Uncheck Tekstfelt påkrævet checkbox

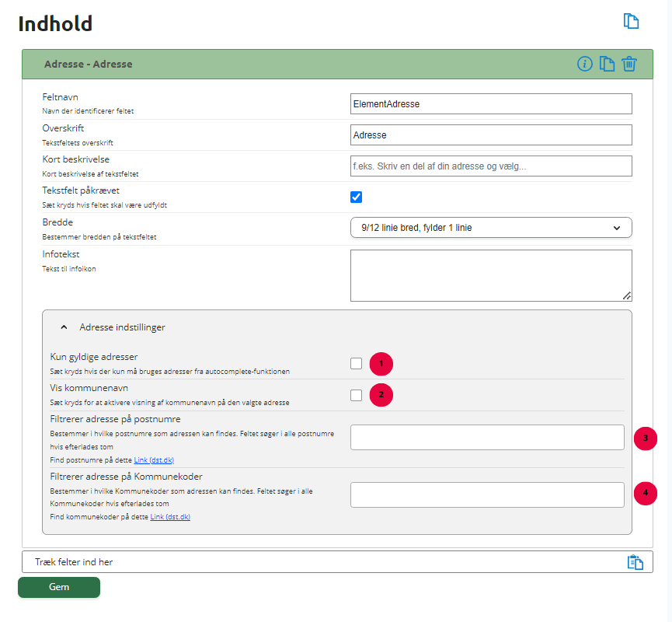coord(356,197)
